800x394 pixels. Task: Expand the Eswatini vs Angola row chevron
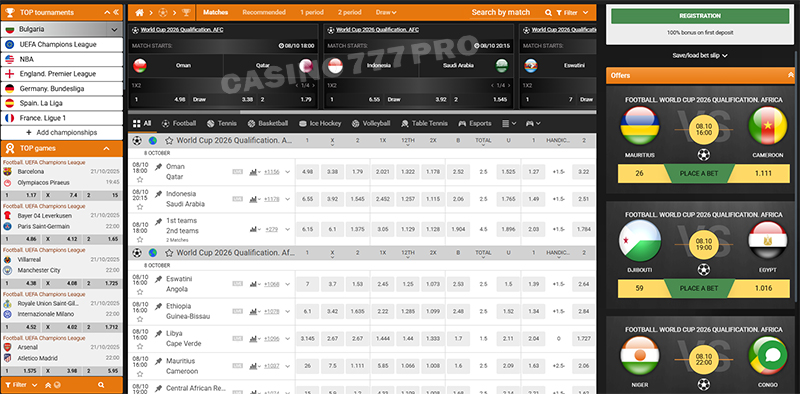coord(288,284)
